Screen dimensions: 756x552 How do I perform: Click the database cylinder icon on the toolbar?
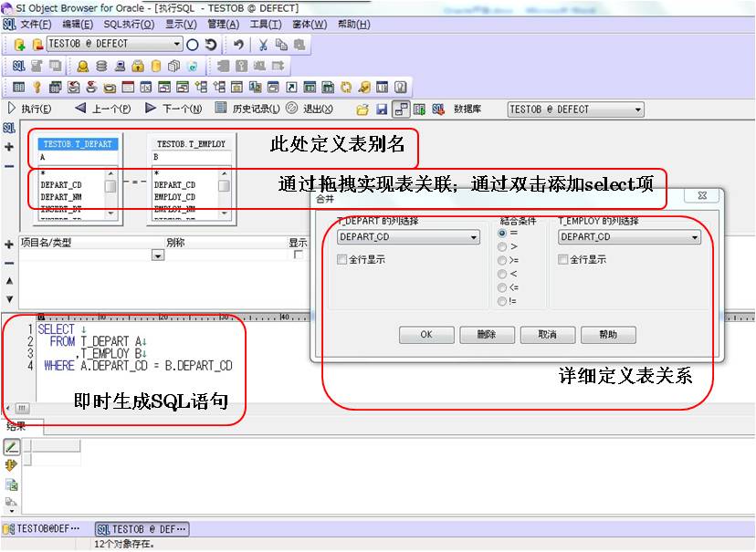(101, 65)
